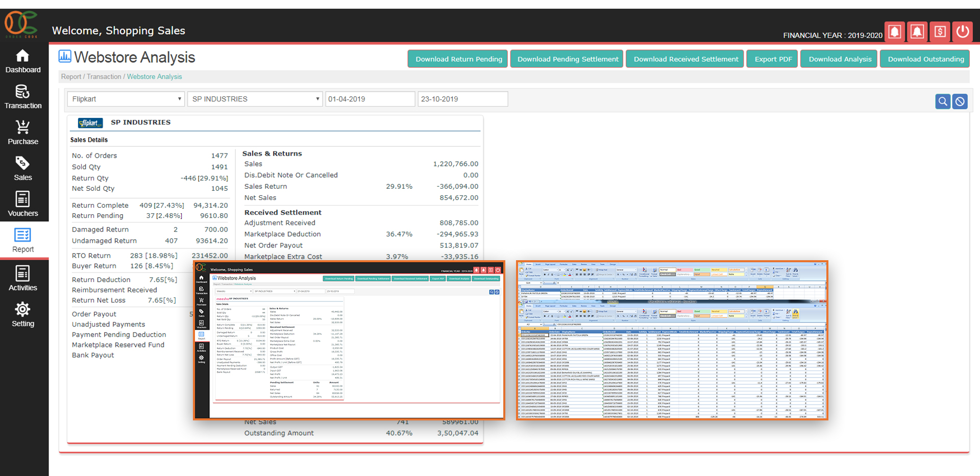Open the Sales tag icon

pos(23,164)
